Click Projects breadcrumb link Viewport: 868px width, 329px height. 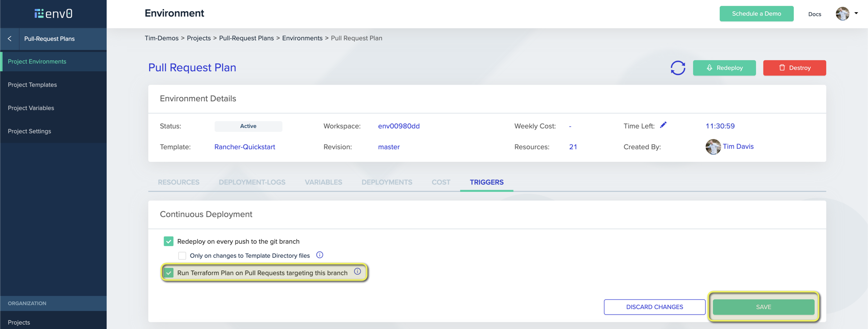pos(199,38)
